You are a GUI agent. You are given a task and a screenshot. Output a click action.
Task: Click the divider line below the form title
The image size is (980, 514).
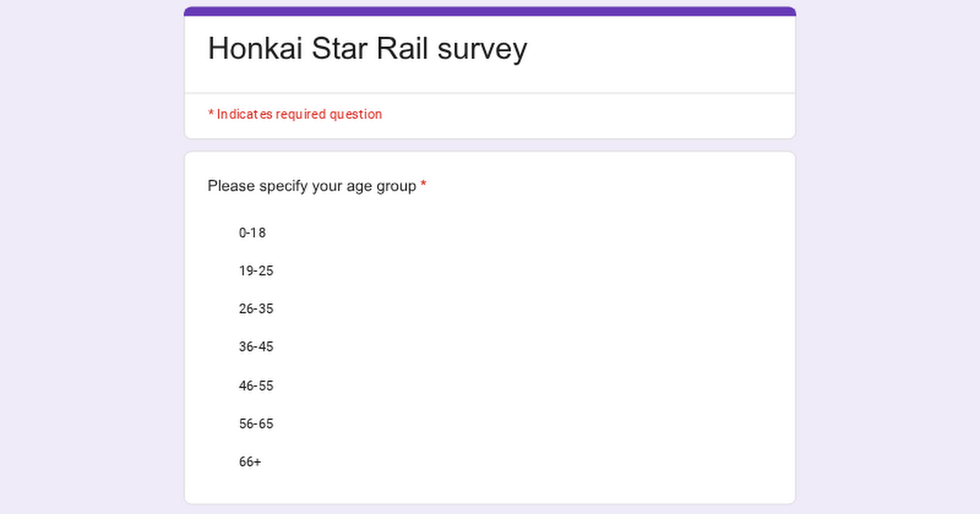[x=490, y=93]
